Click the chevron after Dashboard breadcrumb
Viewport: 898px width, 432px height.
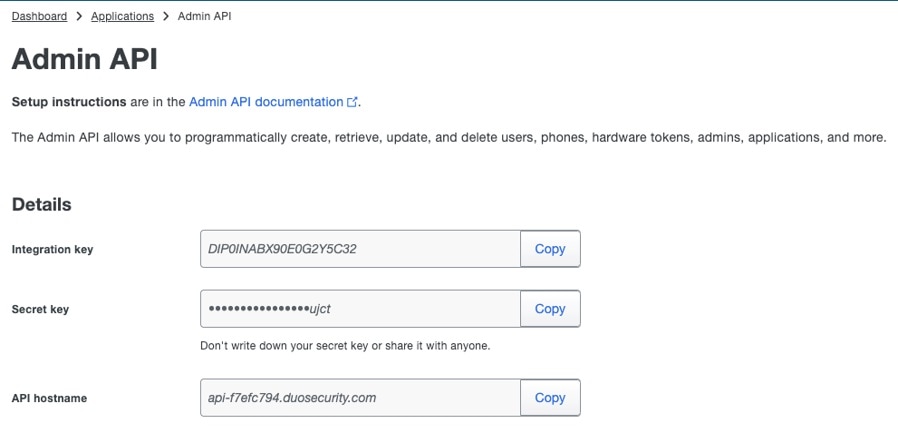[79, 17]
